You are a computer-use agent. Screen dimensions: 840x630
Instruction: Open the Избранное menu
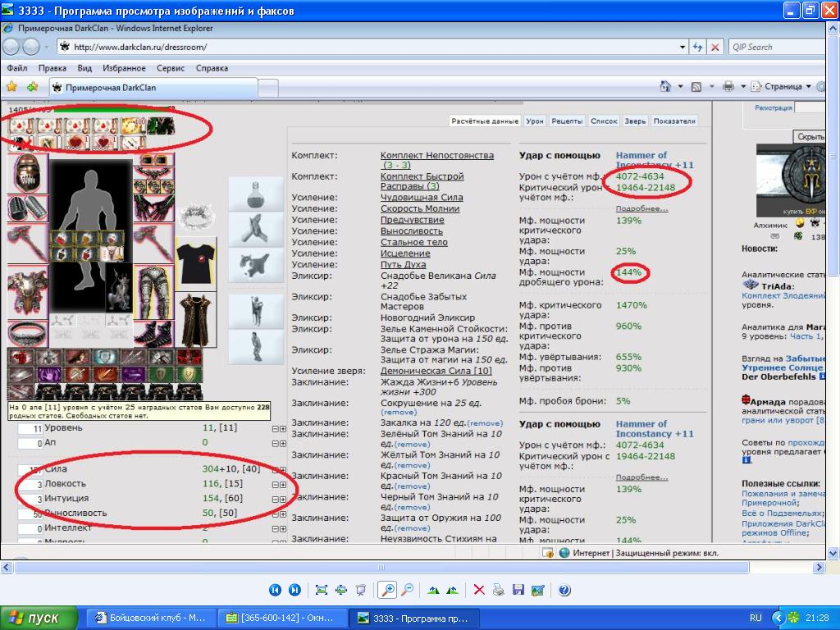click(x=124, y=68)
